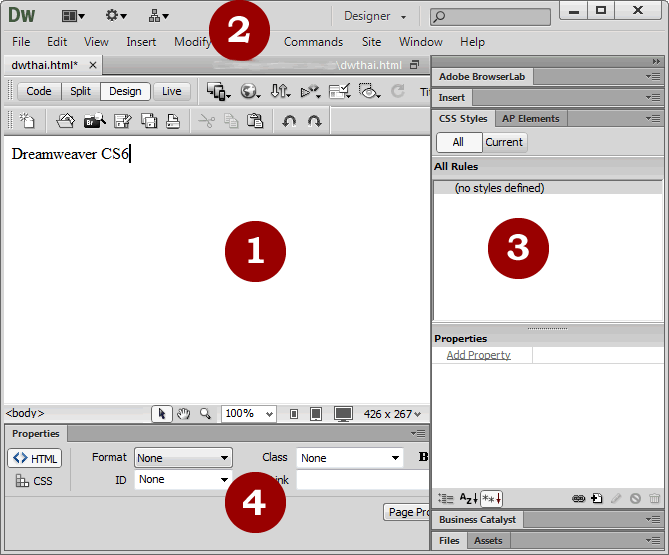This screenshot has width=669, height=555.
Task: Open the Class dropdown in Properties
Action: tap(350, 458)
